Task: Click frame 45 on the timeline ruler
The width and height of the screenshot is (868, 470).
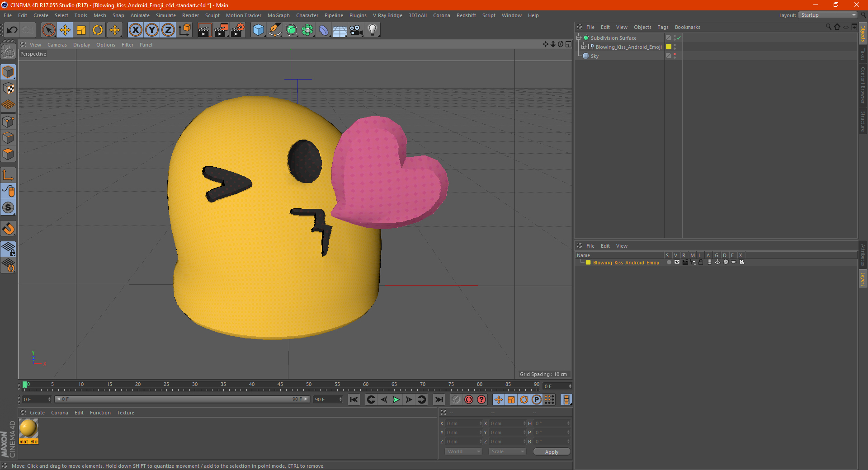Action: click(x=280, y=385)
